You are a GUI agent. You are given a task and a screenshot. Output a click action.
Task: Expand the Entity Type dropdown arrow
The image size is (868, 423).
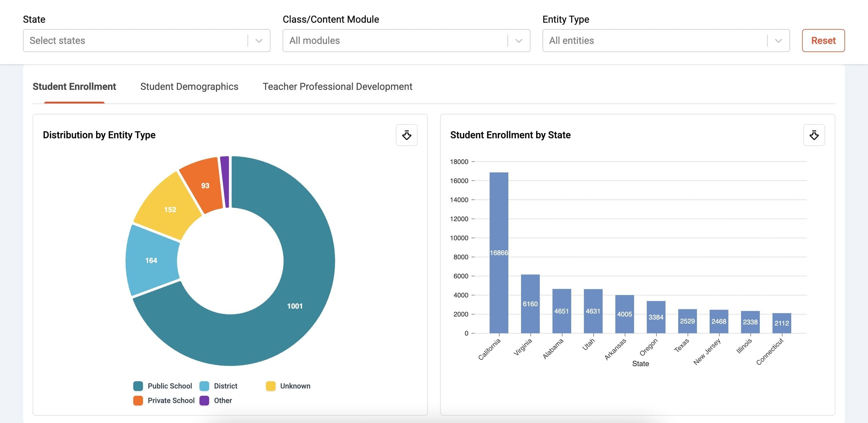[x=778, y=41]
